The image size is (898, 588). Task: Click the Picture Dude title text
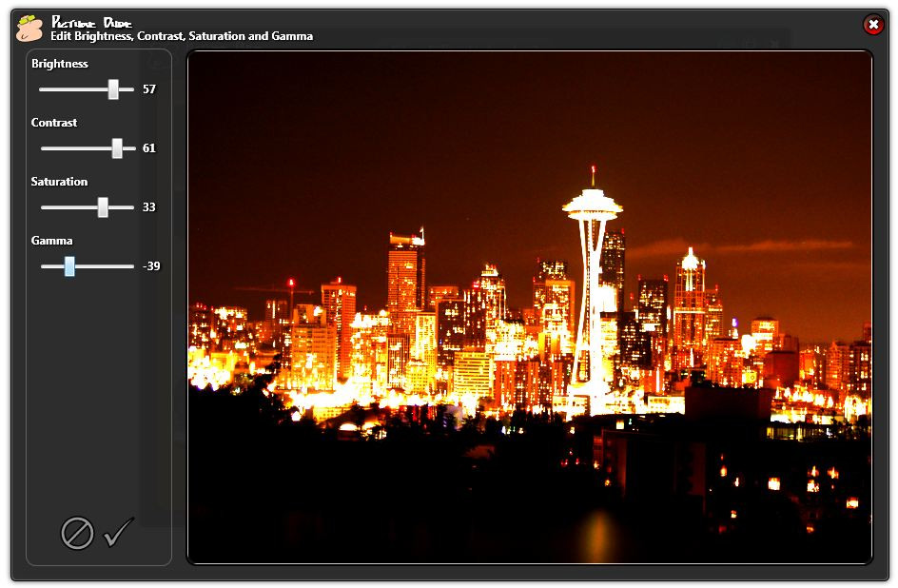click(x=91, y=22)
